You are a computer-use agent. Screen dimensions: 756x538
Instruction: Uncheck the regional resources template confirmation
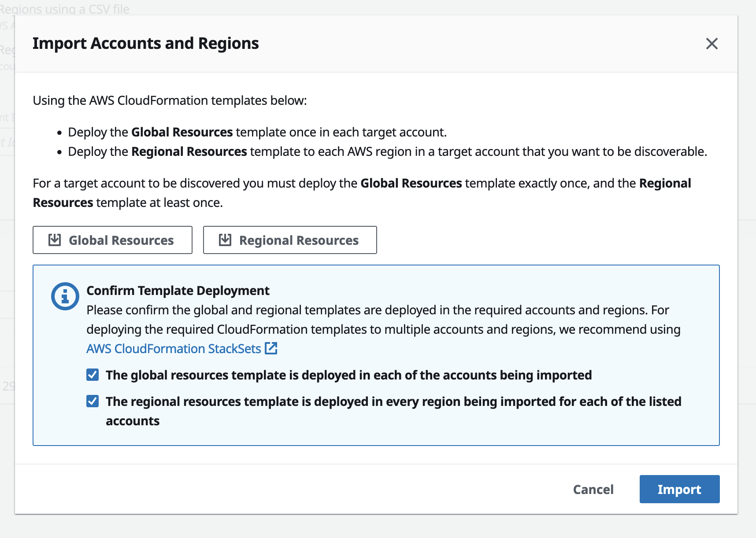[92, 401]
